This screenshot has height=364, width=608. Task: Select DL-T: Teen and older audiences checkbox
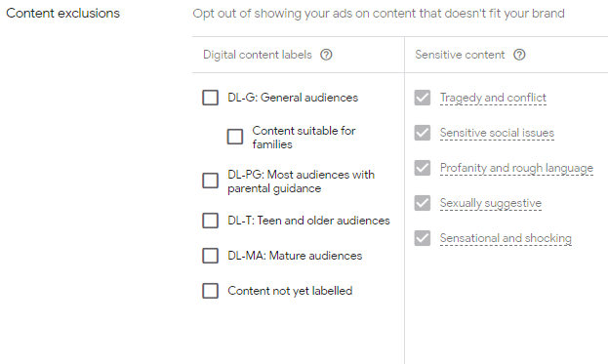[x=210, y=221]
